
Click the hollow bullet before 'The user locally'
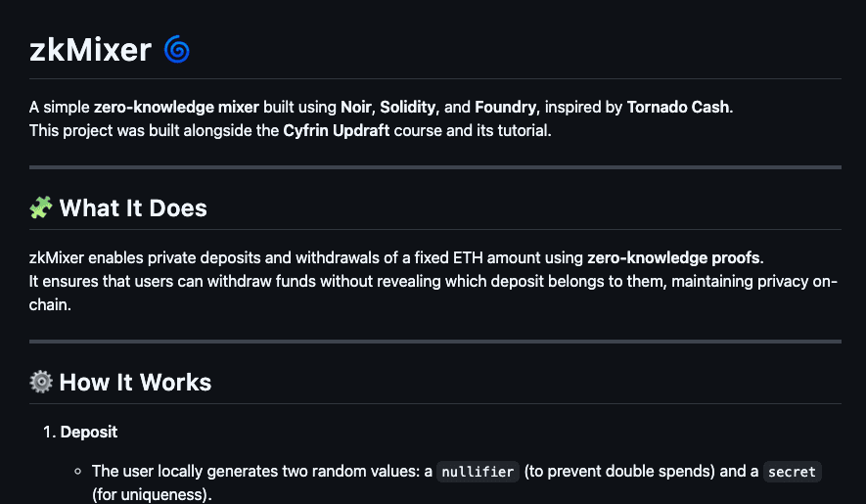77,472
